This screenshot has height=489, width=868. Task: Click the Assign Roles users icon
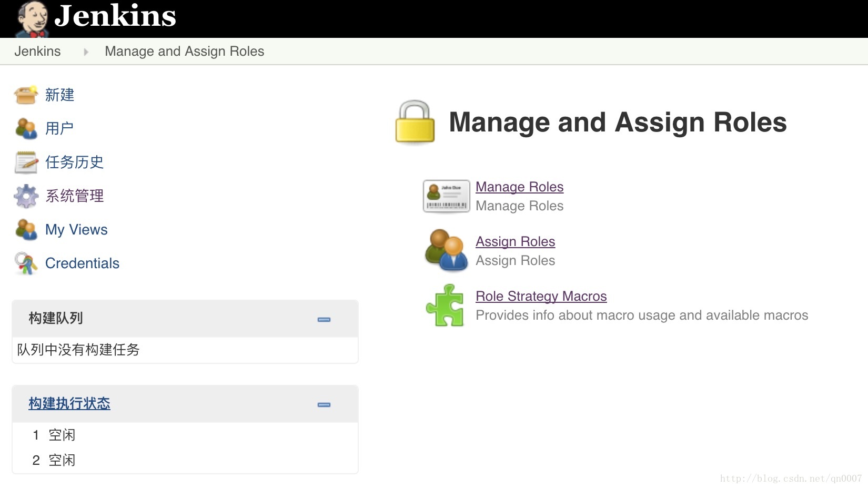pyautogui.click(x=446, y=250)
